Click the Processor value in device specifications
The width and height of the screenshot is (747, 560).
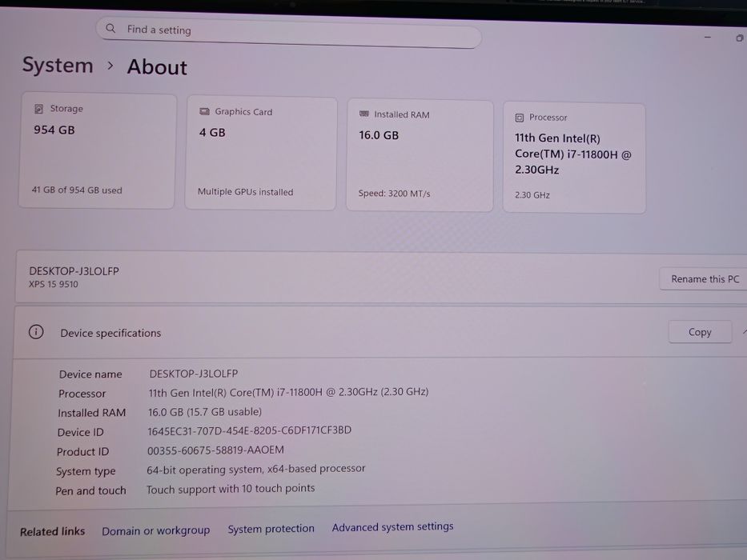click(x=288, y=392)
